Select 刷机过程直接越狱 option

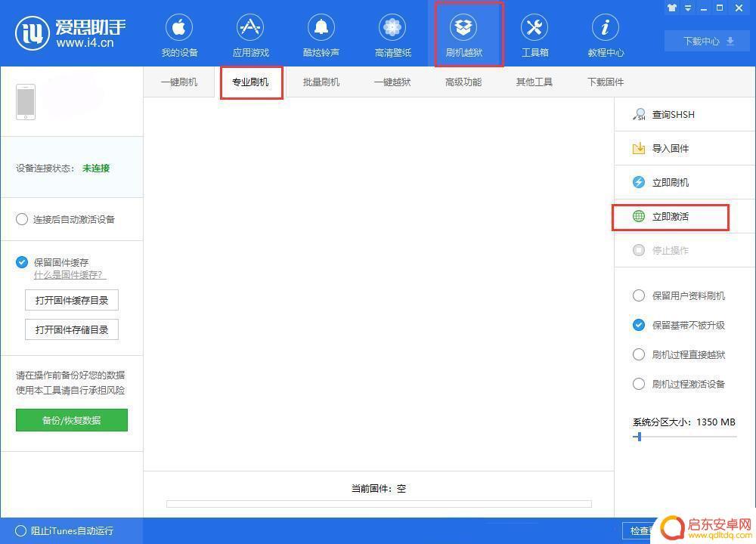[x=638, y=354]
